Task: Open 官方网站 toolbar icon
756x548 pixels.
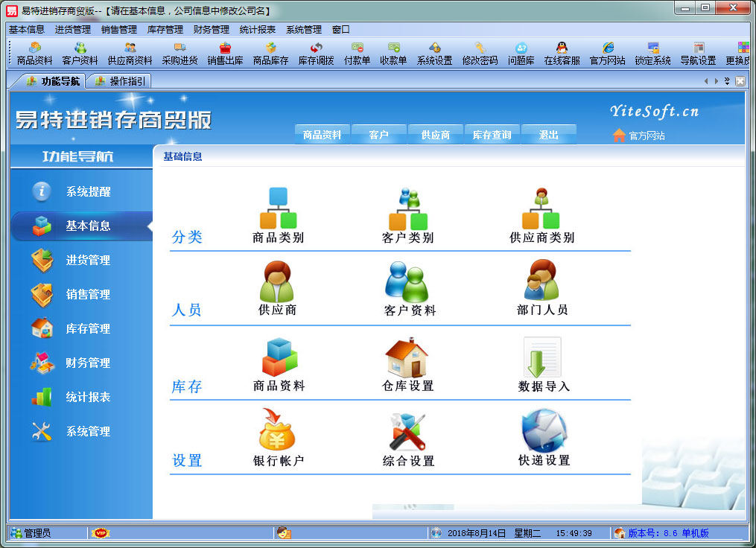Action: (x=608, y=54)
